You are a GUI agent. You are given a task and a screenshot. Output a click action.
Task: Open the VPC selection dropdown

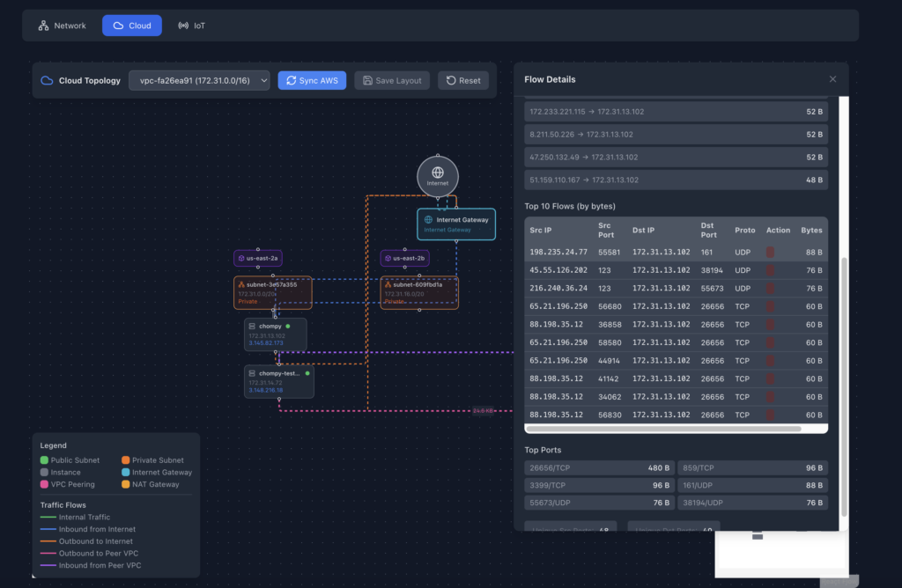pyautogui.click(x=198, y=80)
